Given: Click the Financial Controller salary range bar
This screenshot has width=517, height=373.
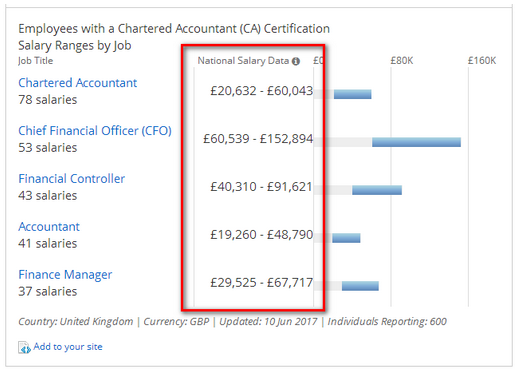Looking at the screenshot, I should (x=377, y=190).
